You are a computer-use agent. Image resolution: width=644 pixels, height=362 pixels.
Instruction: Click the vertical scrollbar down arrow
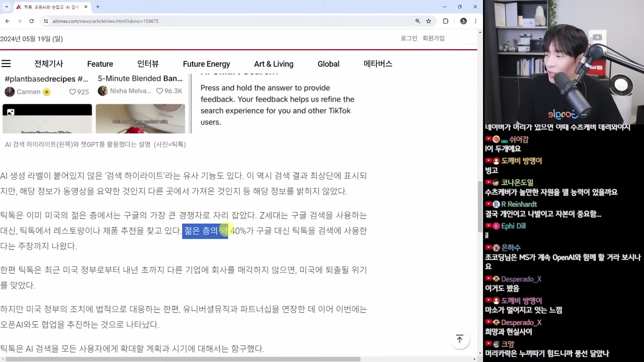[x=480, y=354]
